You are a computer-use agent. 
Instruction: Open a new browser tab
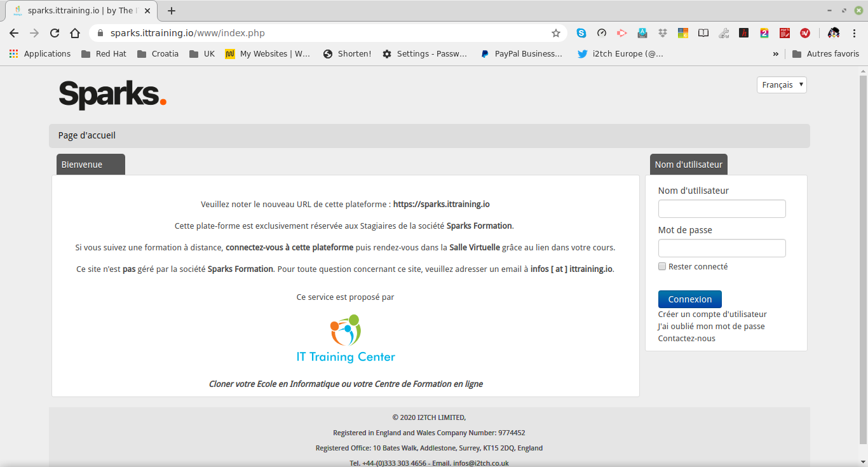[x=171, y=11]
